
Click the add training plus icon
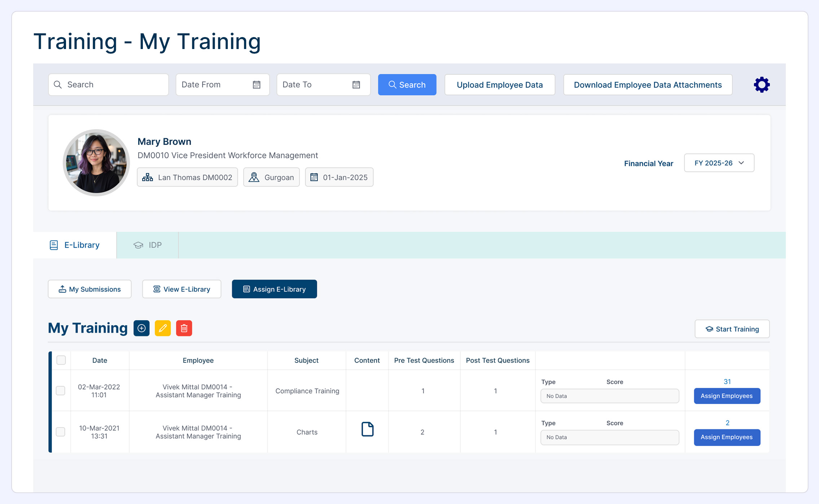(x=141, y=328)
